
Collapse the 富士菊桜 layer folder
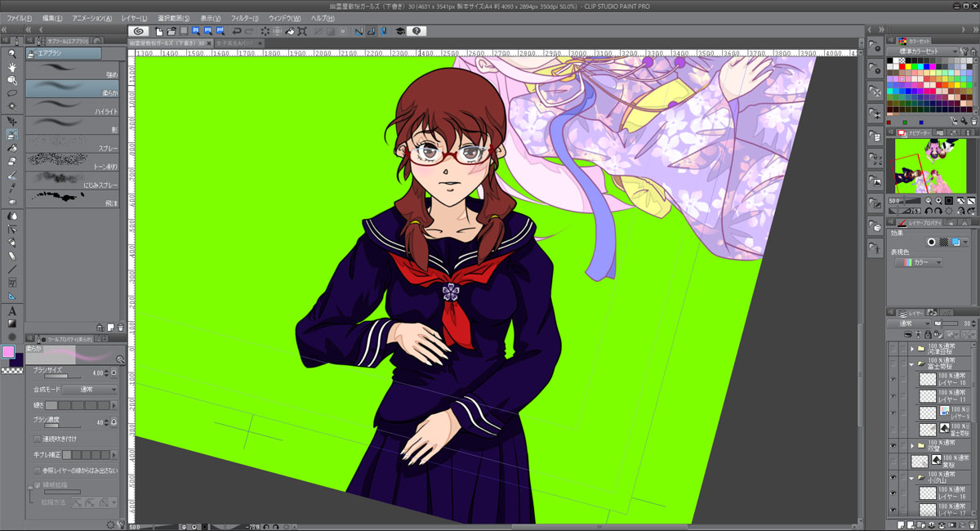point(911,364)
